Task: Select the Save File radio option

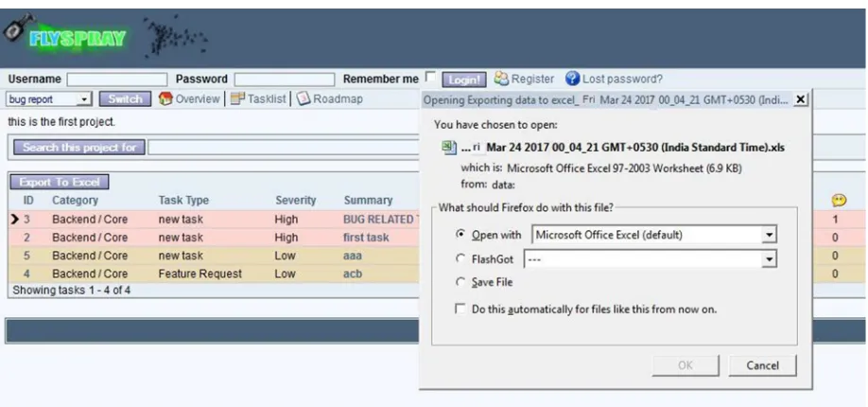Action: point(460,282)
